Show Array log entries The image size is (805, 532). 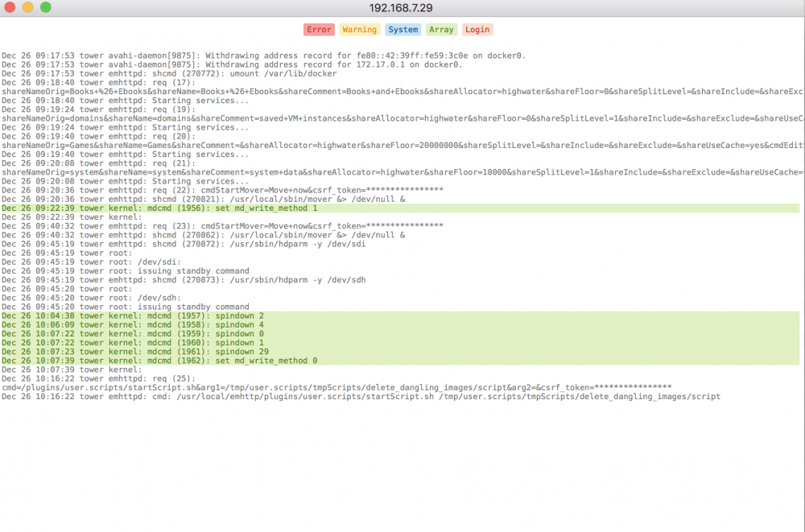point(441,30)
